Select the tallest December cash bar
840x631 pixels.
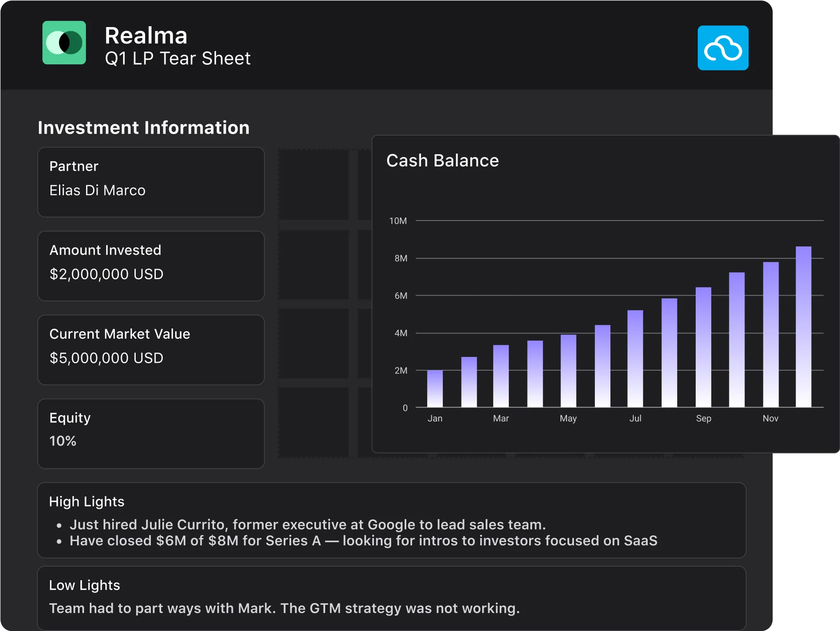pyautogui.click(x=803, y=327)
